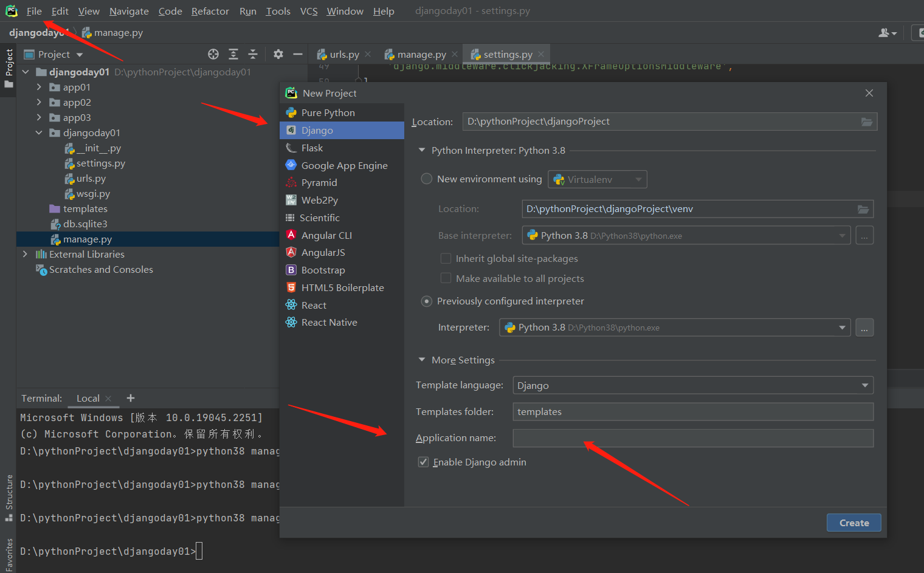924x573 pixels.
Task: Expand the app01 folder
Action: pos(40,87)
